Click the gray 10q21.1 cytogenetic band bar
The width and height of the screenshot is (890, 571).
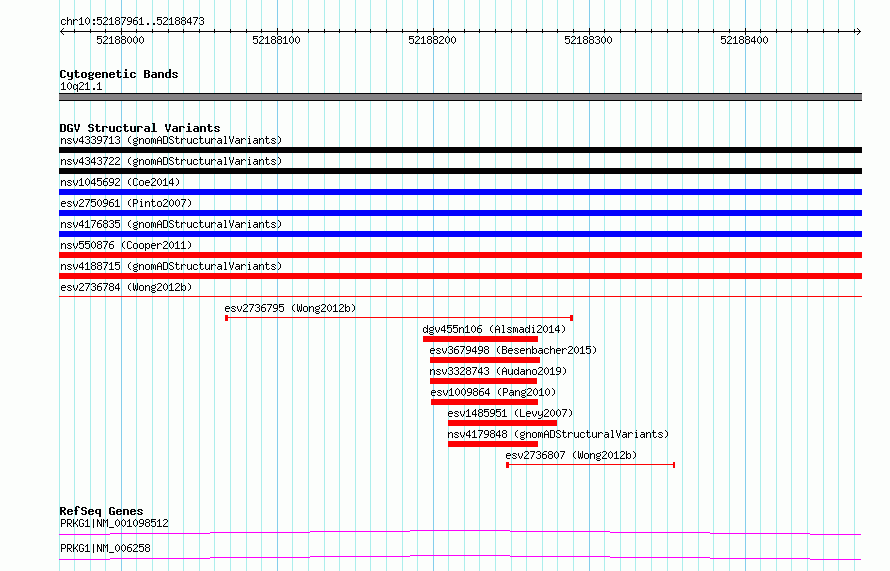pos(460,97)
